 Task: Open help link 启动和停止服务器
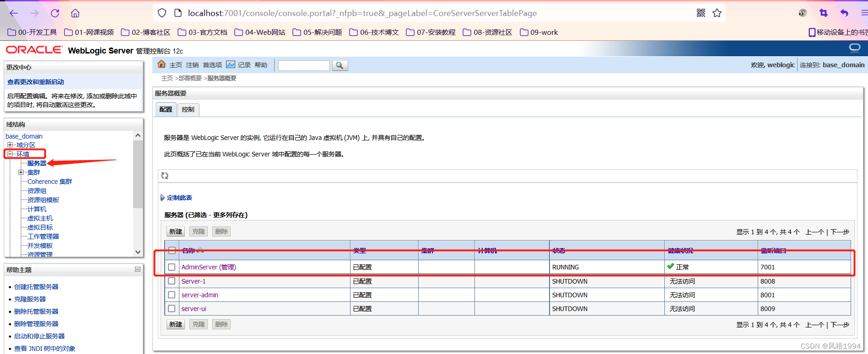click(x=39, y=336)
